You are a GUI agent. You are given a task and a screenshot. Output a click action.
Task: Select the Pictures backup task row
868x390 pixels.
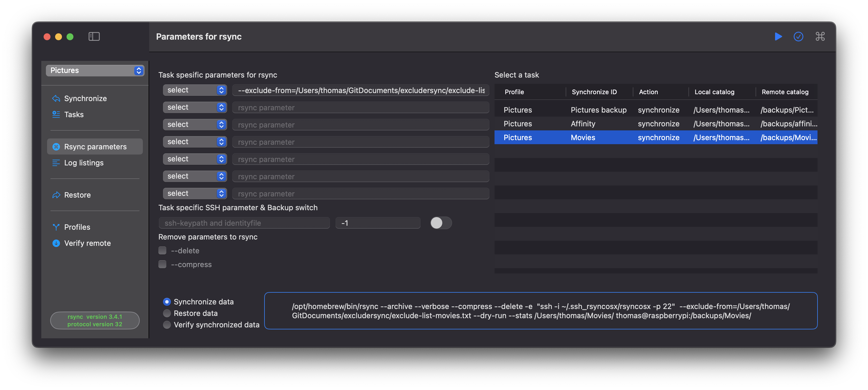pyautogui.click(x=656, y=110)
